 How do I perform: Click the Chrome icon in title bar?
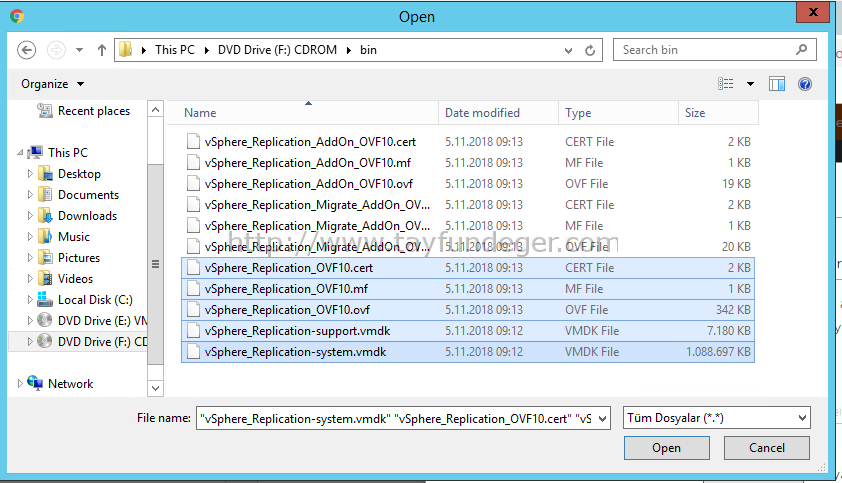(17, 16)
